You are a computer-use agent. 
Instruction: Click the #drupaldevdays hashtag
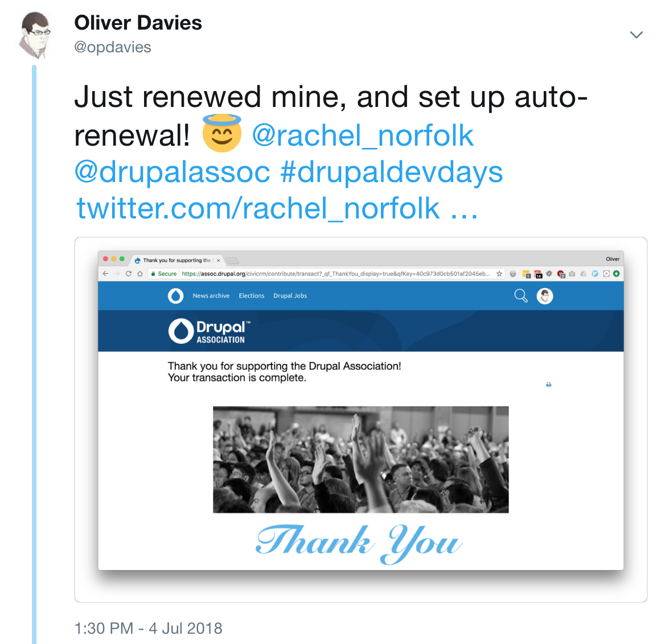392,172
